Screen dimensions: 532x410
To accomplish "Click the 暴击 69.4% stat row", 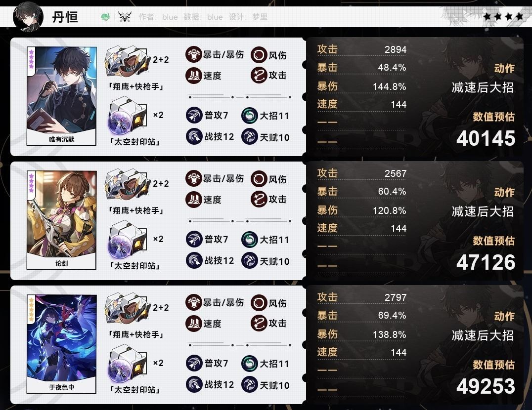I will click(x=362, y=316).
